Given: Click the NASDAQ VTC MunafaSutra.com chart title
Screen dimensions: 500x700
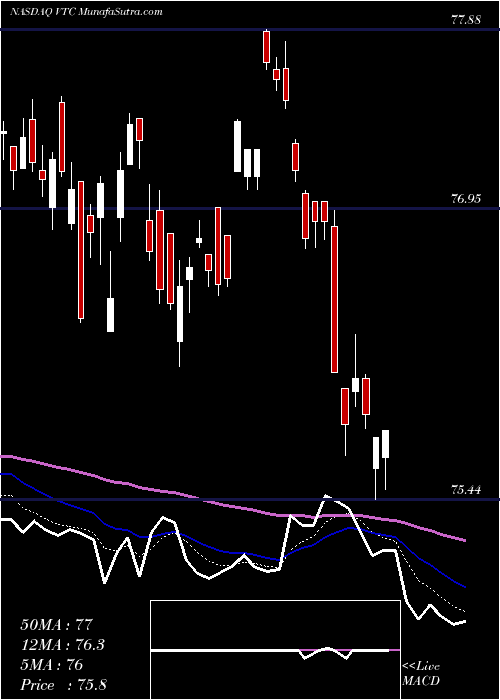Looking at the screenshot, I should click(86, 12).
